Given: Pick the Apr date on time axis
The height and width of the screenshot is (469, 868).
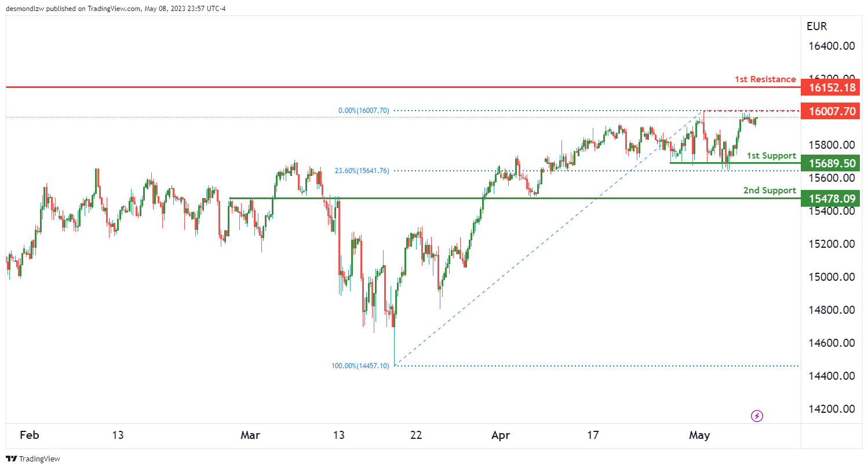Looking at the screenshot, I should [x=500, y=435].
